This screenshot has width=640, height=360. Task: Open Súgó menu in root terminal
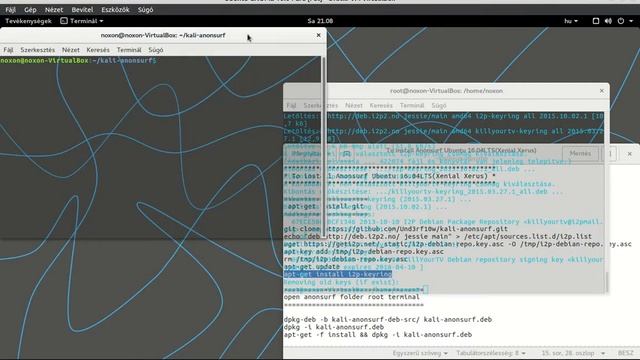tap(439, 105)
